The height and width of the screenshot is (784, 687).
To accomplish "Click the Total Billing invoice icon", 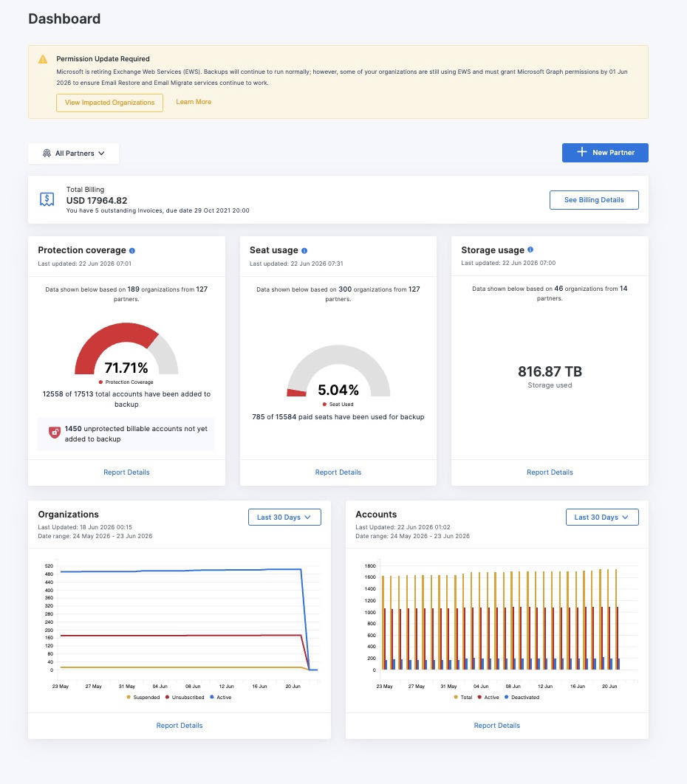I will (47, 199).
